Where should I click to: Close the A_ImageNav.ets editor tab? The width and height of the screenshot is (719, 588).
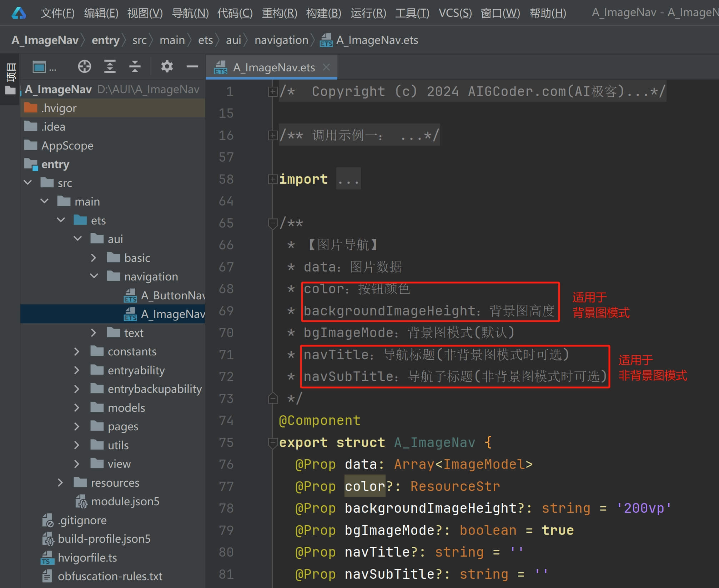[x=326, y=67]
